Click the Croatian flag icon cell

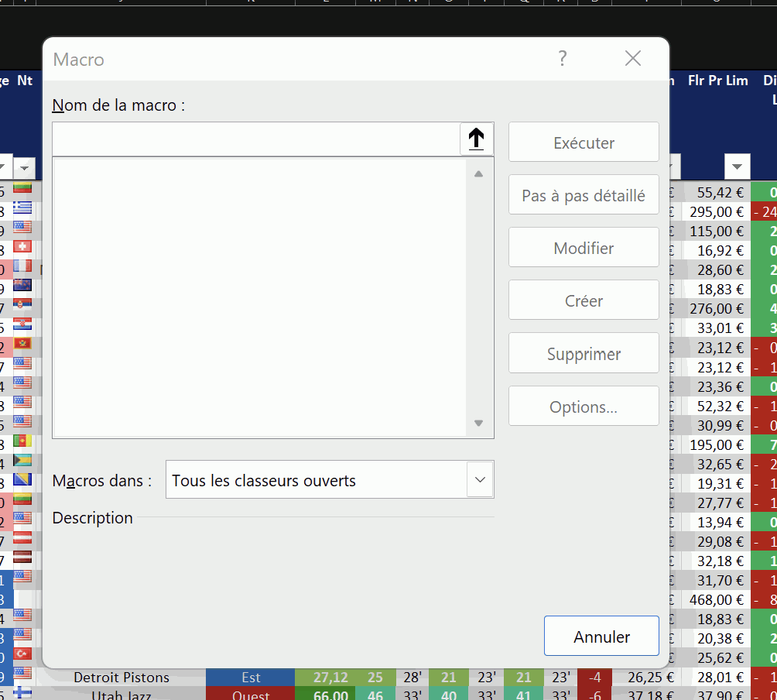click(22, 324)
